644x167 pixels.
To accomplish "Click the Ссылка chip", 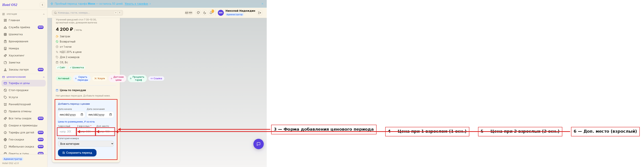I will (x=156, y=78).
